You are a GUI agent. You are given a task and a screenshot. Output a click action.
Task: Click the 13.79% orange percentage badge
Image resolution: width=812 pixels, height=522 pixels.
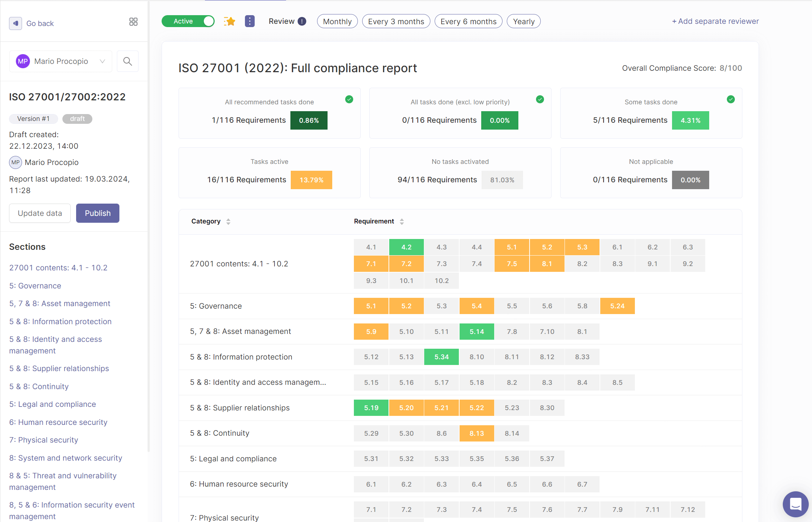[311, 180]
